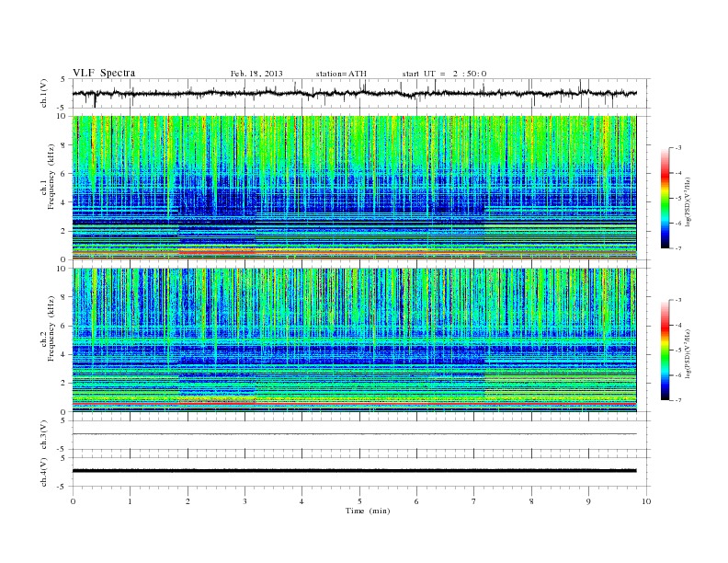The height and width of the screenshot is (563, 728).
Task: Click time axis tick label "9"
Action: 588,501
